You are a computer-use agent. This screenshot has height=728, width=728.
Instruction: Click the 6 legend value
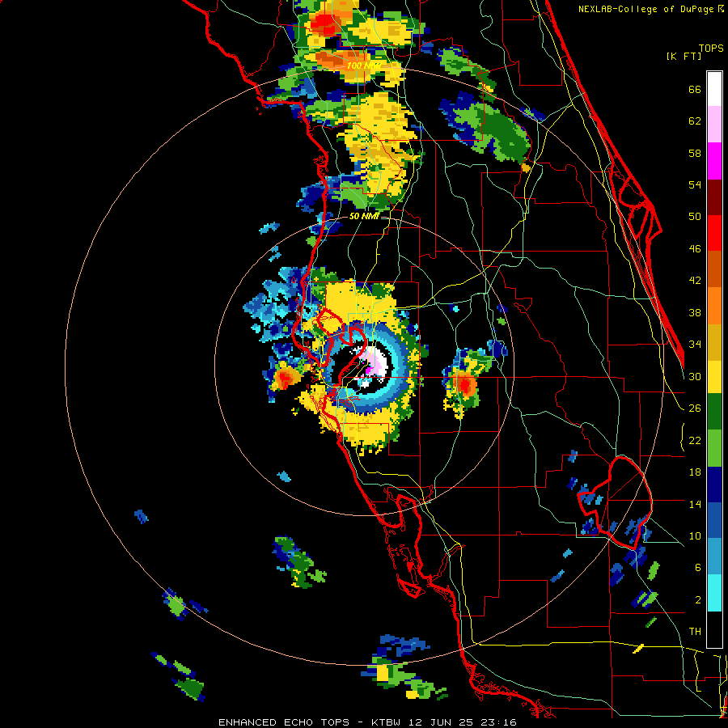point(698,567)
